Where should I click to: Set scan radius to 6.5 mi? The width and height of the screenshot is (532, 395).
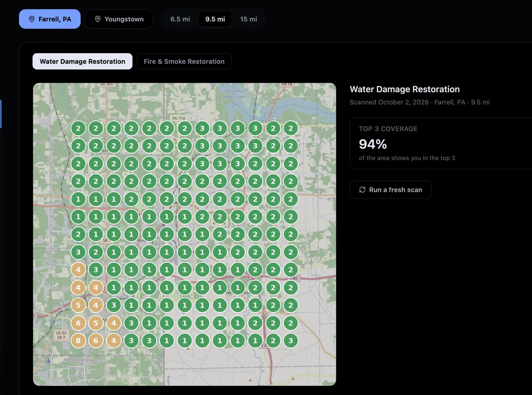pyautogui.click(x=180, y=19)
